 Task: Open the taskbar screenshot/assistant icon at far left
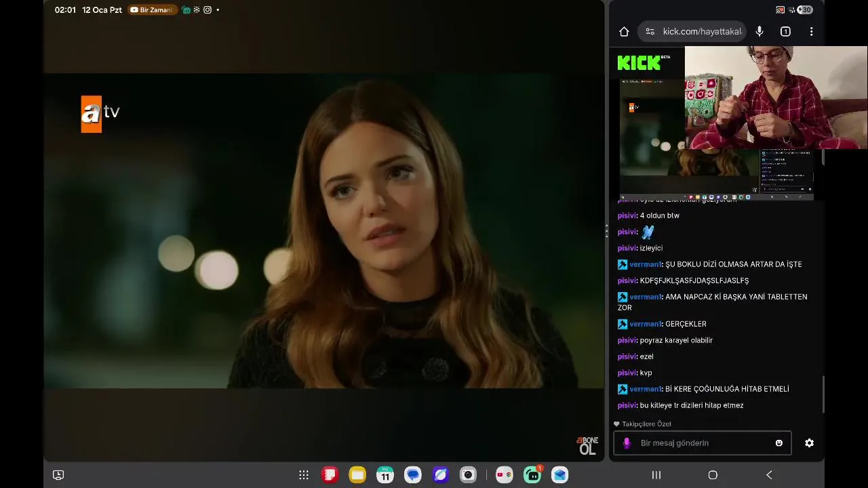tap(58, 475)
